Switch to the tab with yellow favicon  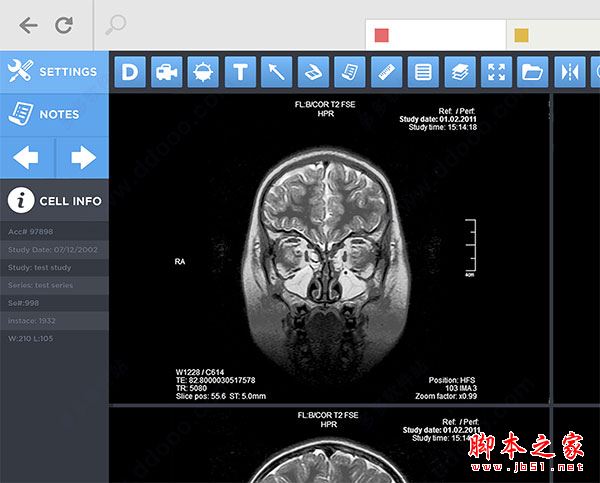point(553,35)
